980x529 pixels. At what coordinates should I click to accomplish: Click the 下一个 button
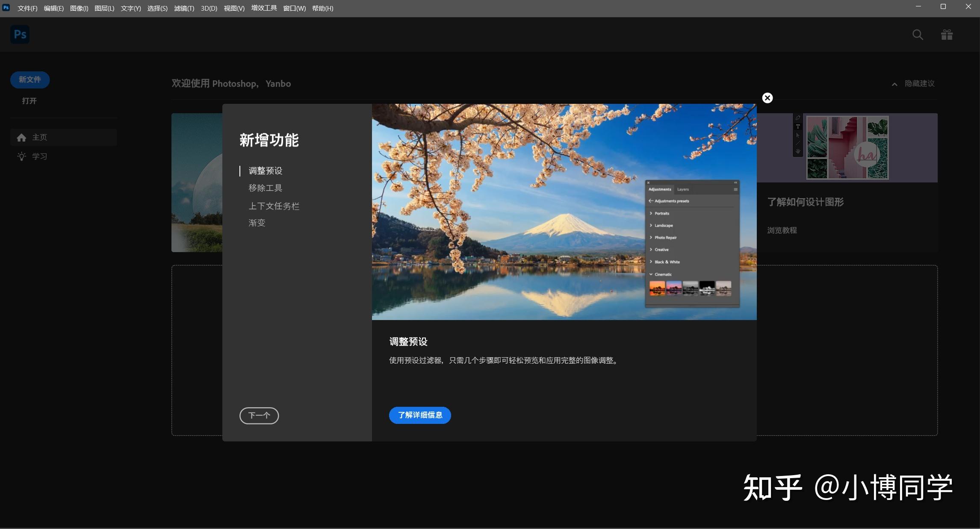coord(259,415)
